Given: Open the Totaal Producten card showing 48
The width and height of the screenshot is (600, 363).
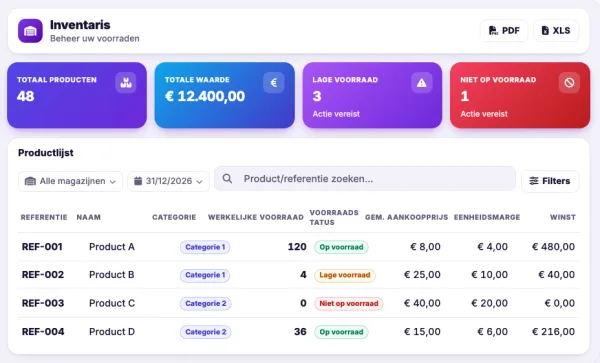Looking at the screenshot, I should click(77, 95).
